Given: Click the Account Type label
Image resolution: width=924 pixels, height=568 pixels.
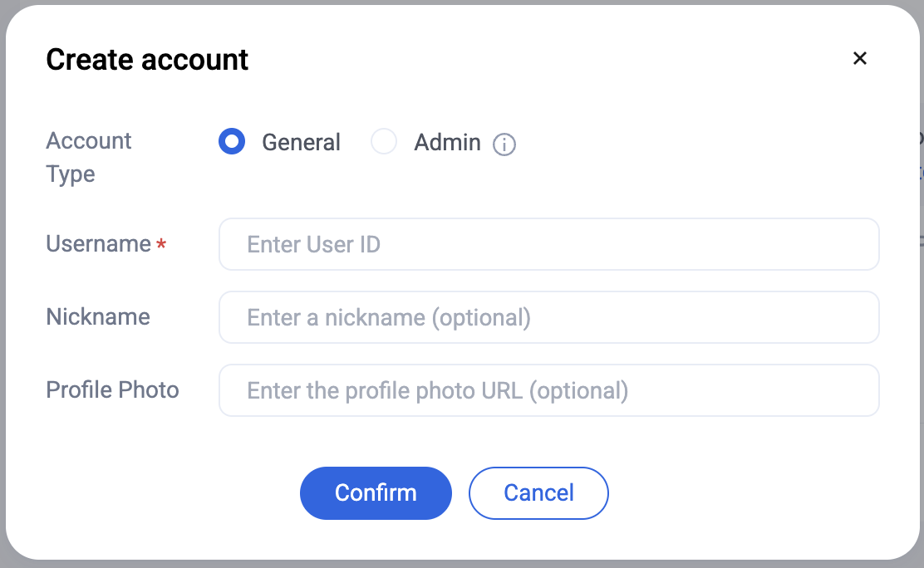Looking at the screenshot, I should point(88,157).
